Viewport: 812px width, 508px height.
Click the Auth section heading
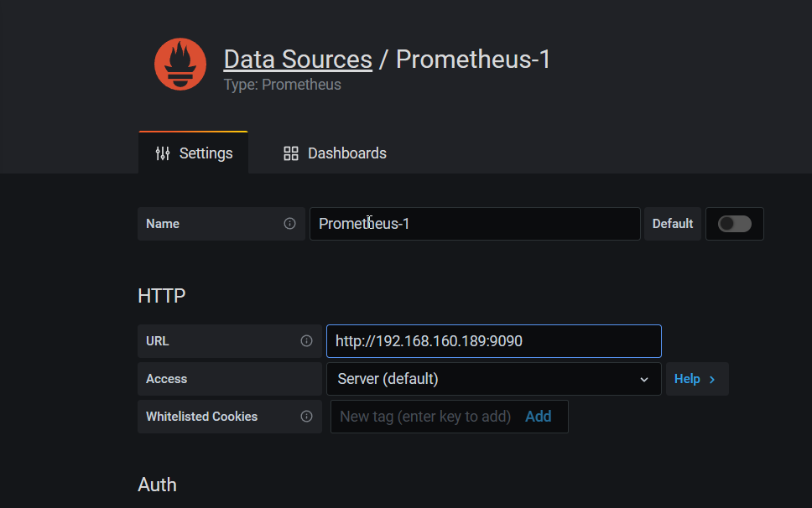click(x=157, y=485)
